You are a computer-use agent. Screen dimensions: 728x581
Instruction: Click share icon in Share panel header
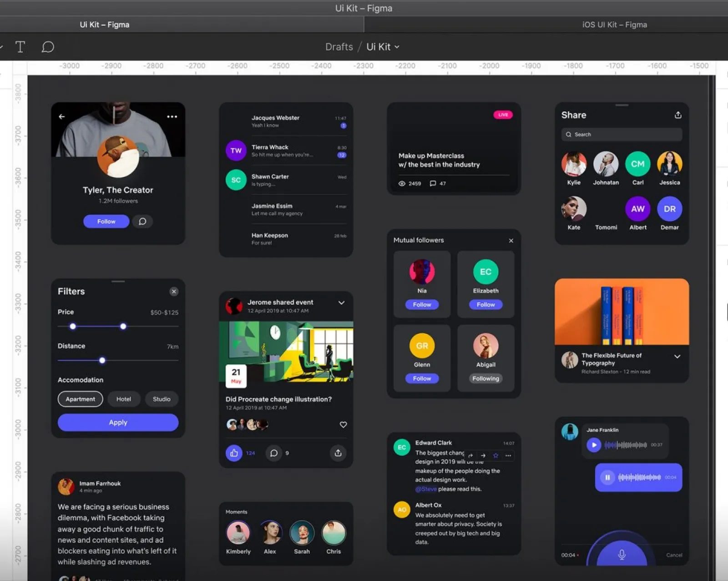677,115
